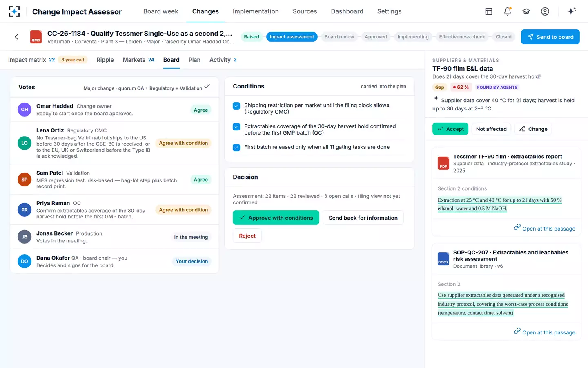Click the quorum checkmark beside Validation
588x368 pixels.
point(207,87)
